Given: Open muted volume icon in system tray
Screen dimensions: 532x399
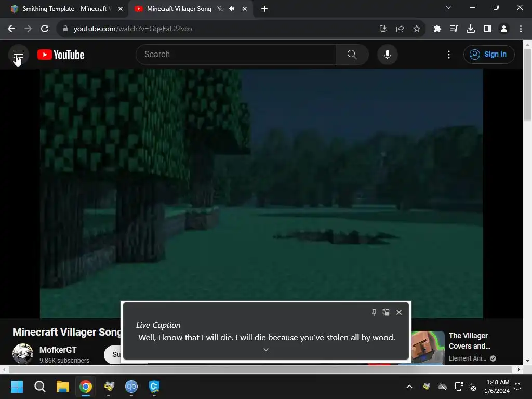Looking at the screenshot, I should tap(472, 387).
